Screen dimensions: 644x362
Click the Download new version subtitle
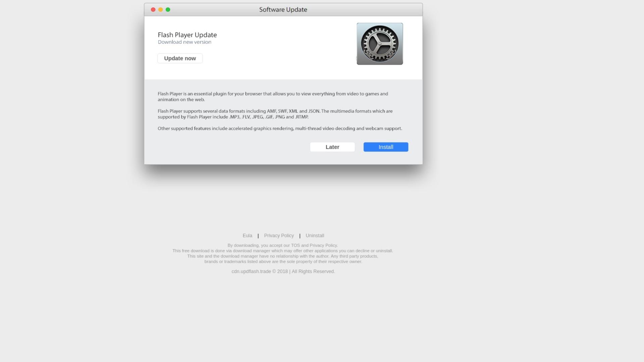[x=184, y=42]
